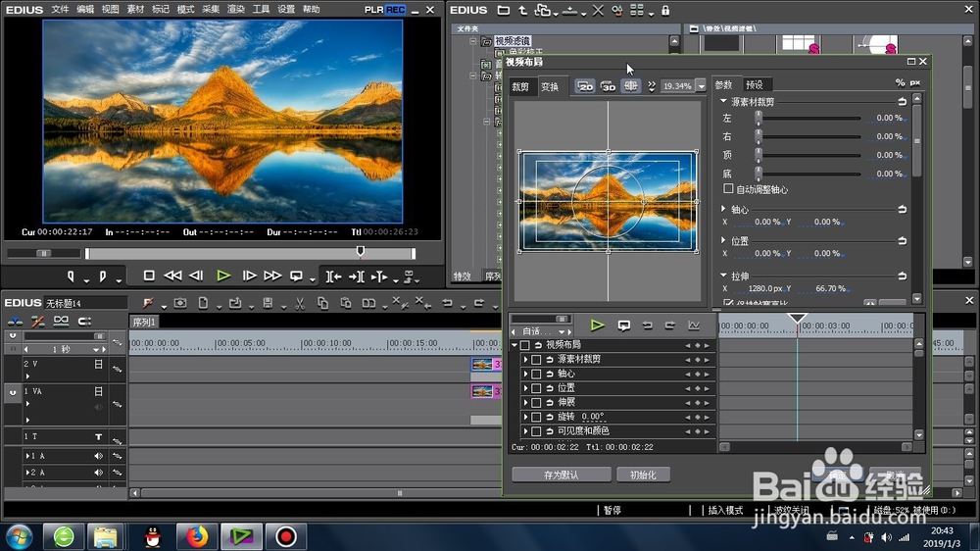Reset the 源素材裁剪 section values
The height and width of the screenshot is (551, 980).
tap(902, 101)
